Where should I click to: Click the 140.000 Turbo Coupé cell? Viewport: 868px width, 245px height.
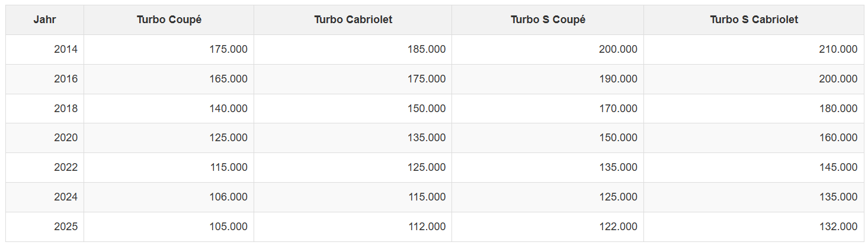click(x=229, y=109)
